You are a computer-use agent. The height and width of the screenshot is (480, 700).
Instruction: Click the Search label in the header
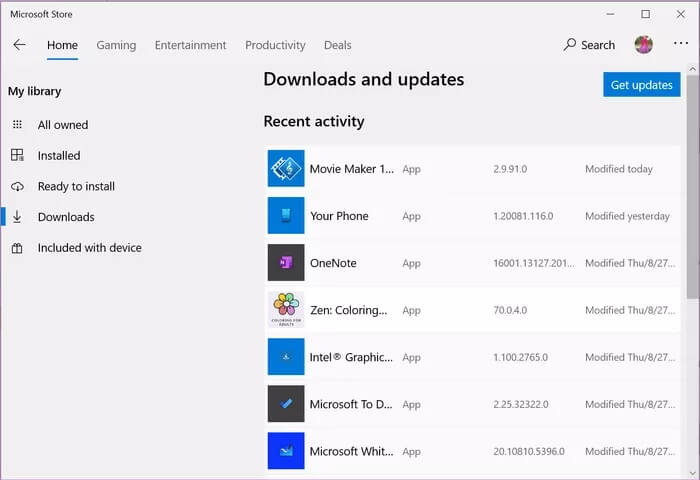click(x=598, y=45)
